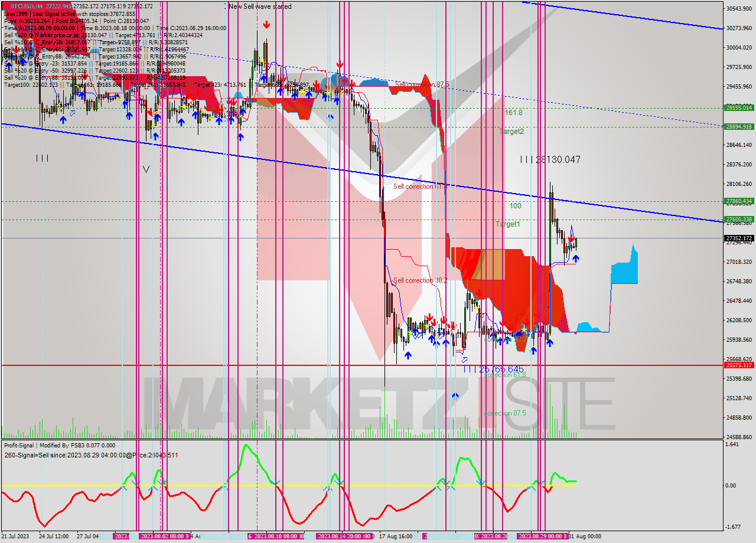
Task: Click the green 'correction 61.8' label
Action: (505, 375)
